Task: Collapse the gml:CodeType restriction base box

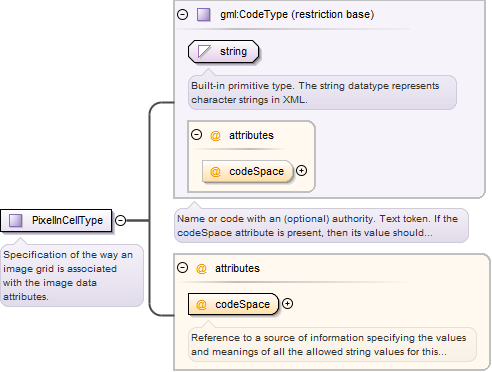Action: pos(182,14)
